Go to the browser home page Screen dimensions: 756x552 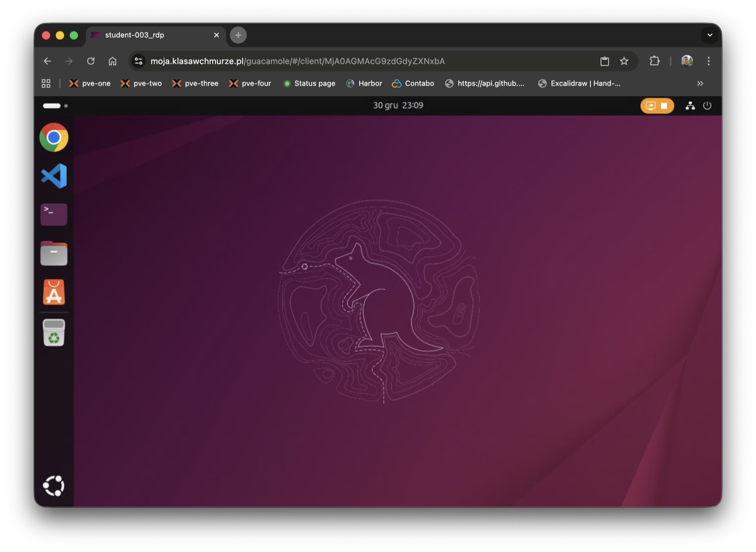(x=112, y=61)
